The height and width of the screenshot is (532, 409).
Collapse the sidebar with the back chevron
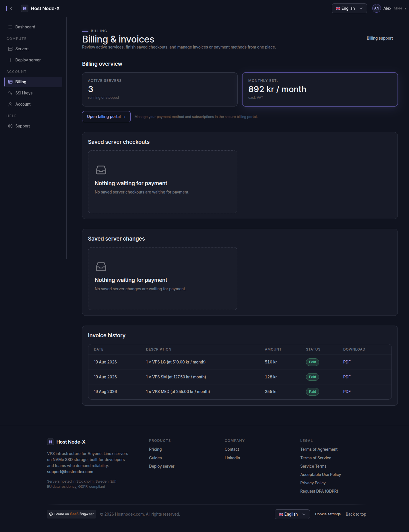pos(11,8)
